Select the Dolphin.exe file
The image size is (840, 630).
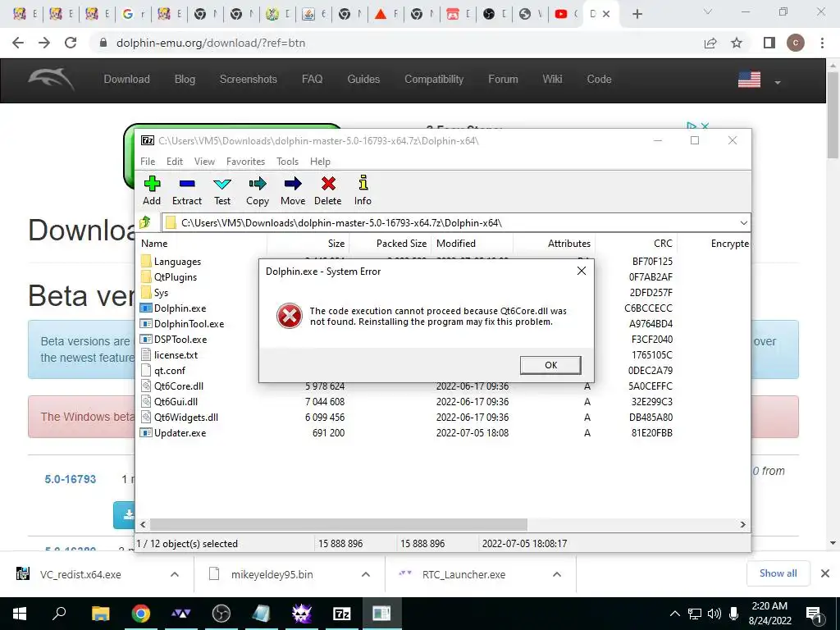(180, 308)
